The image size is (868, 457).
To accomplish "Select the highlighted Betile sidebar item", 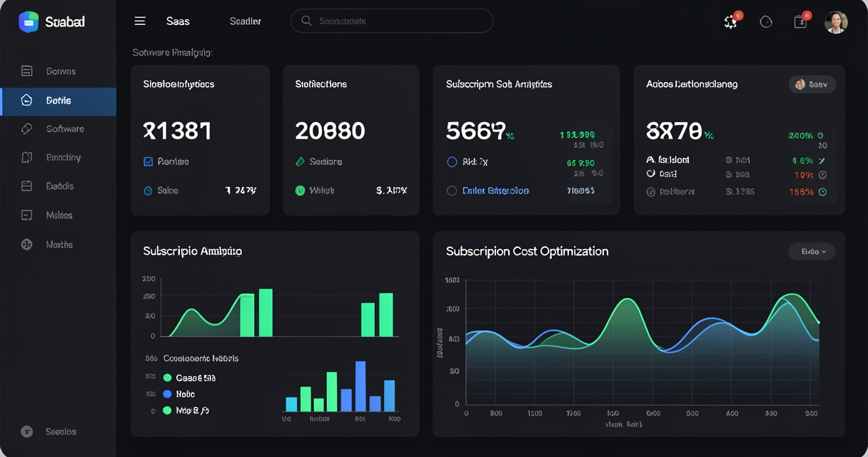I will coord(58,101).
